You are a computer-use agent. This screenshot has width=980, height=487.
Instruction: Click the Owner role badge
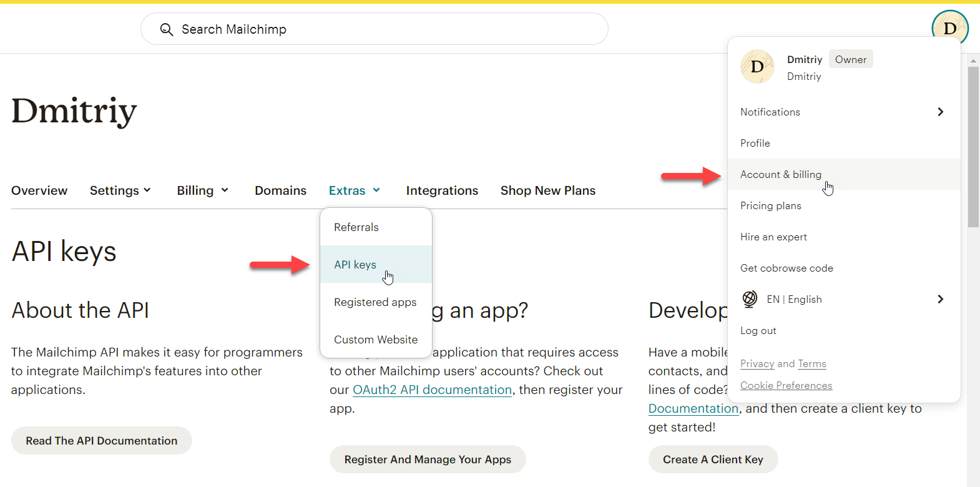851,59
